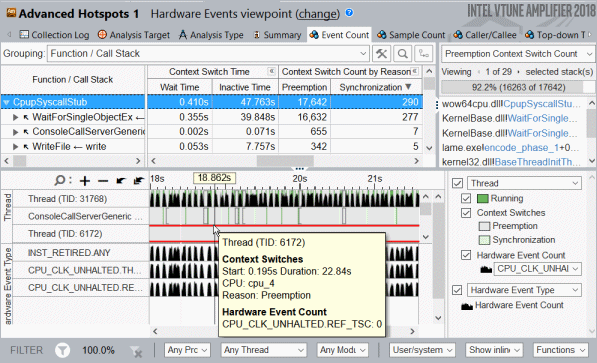Open the search magnifier in grouping bar
Screen dimensions: 597x363
[402, 54]
